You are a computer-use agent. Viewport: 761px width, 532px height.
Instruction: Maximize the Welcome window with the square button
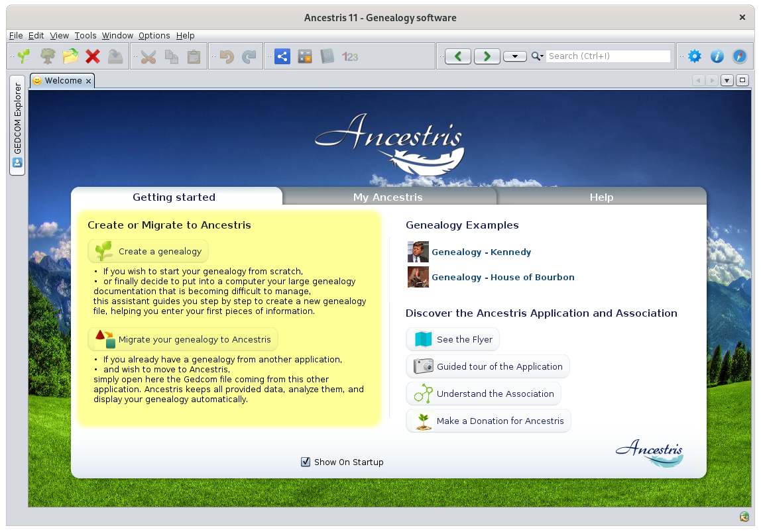742,81
